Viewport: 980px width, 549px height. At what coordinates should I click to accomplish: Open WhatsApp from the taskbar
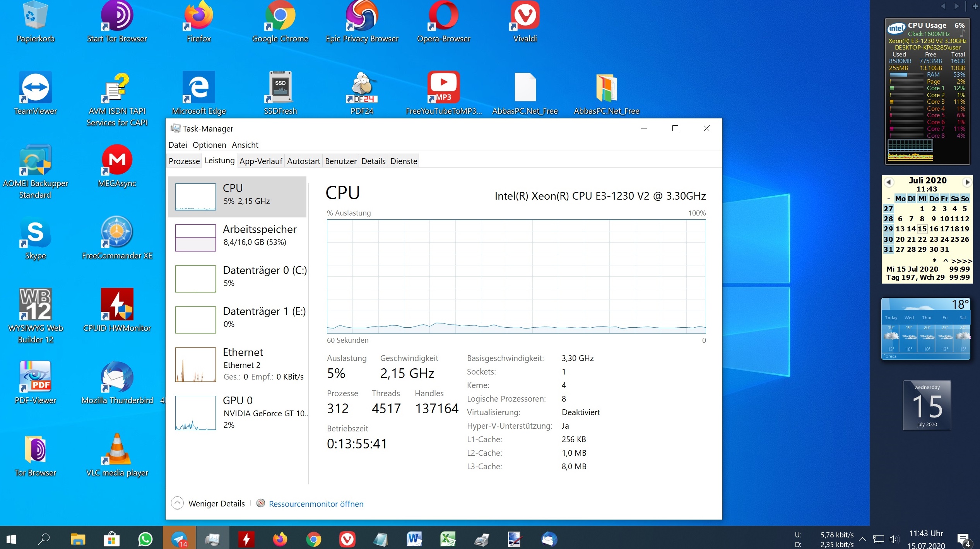pos(145,539)
